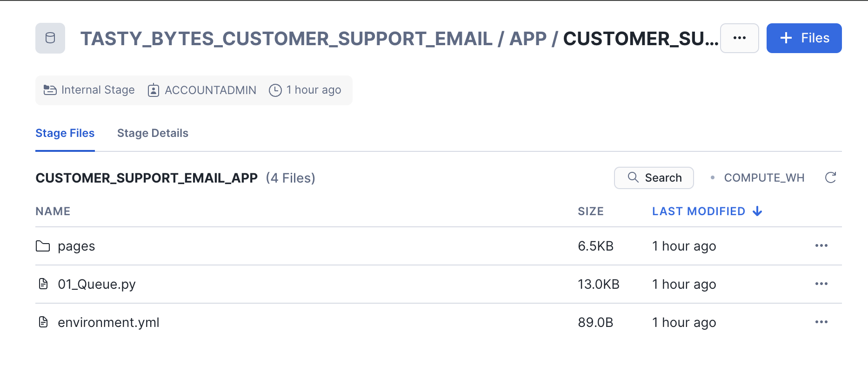Sort files by the NAME column
Screen dimensions: 868x367
coord(53,211)
